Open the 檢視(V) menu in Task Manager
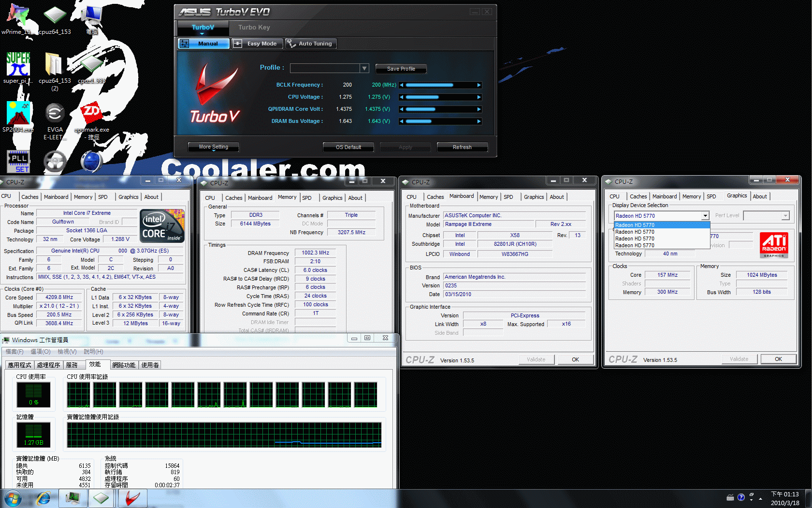This screenshot has width=812, height=508. pyautogui.click(x=67, y=352)
